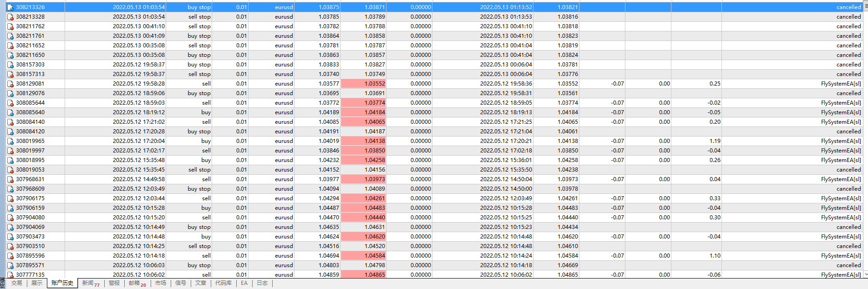Click profit value 0.33
Viewport: 868px width, 289px height.
pos(715,198)
